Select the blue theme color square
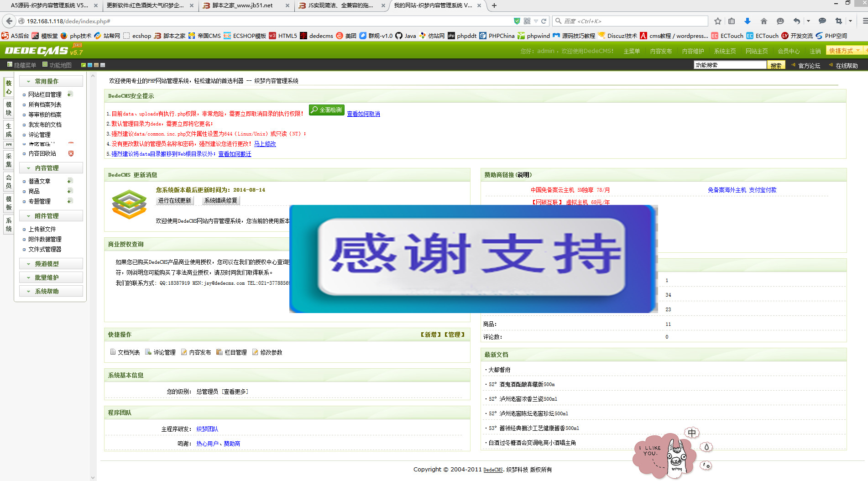This screenshot has width=868, height=481. tap(90, 65)
